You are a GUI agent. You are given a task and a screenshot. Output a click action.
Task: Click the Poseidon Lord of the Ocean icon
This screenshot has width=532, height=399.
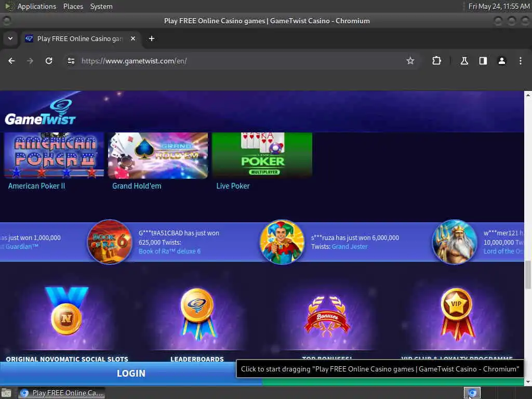[x=454, y=242]
